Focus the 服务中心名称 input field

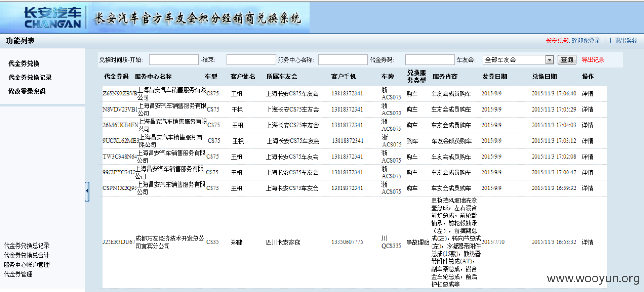coord(343,60)
